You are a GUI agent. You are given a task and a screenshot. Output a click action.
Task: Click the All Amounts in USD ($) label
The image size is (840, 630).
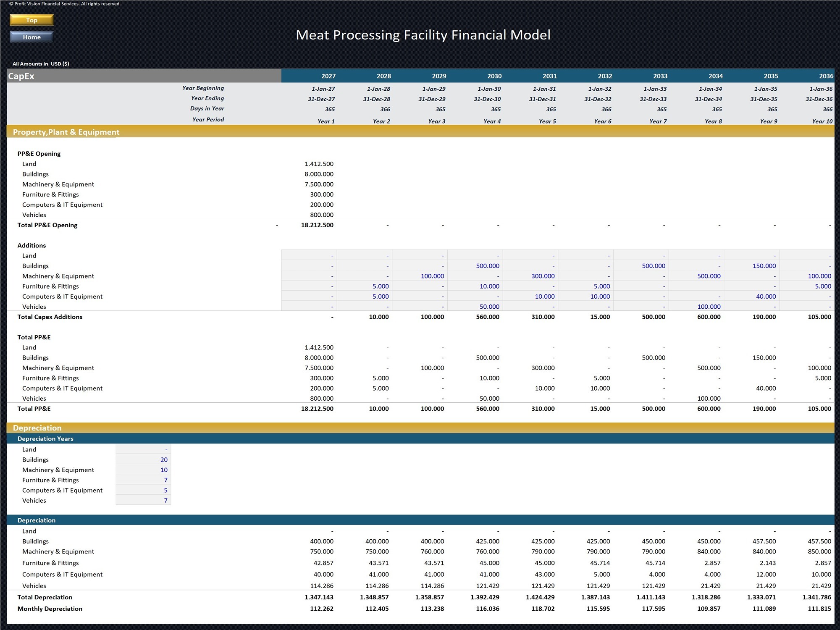click(x=41, y=64)
